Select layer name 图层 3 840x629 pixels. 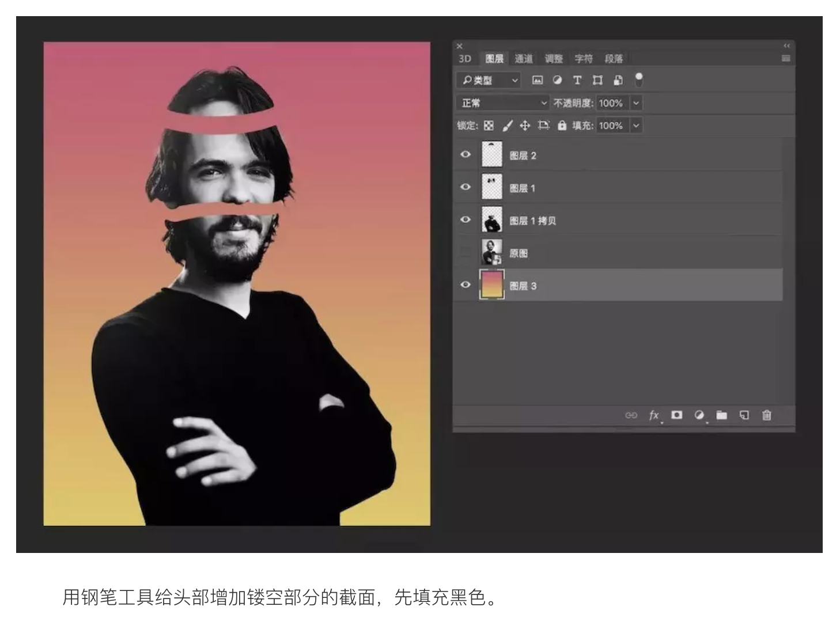(x=523, y=286)
